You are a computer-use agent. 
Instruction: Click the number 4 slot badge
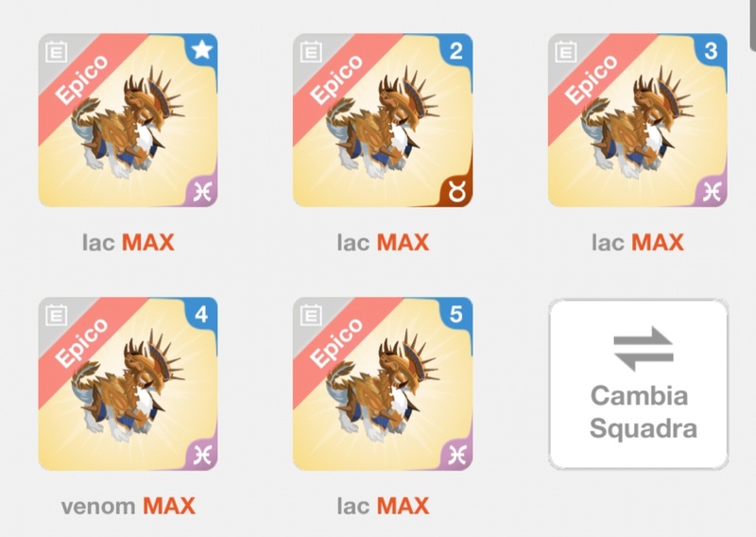202,314
